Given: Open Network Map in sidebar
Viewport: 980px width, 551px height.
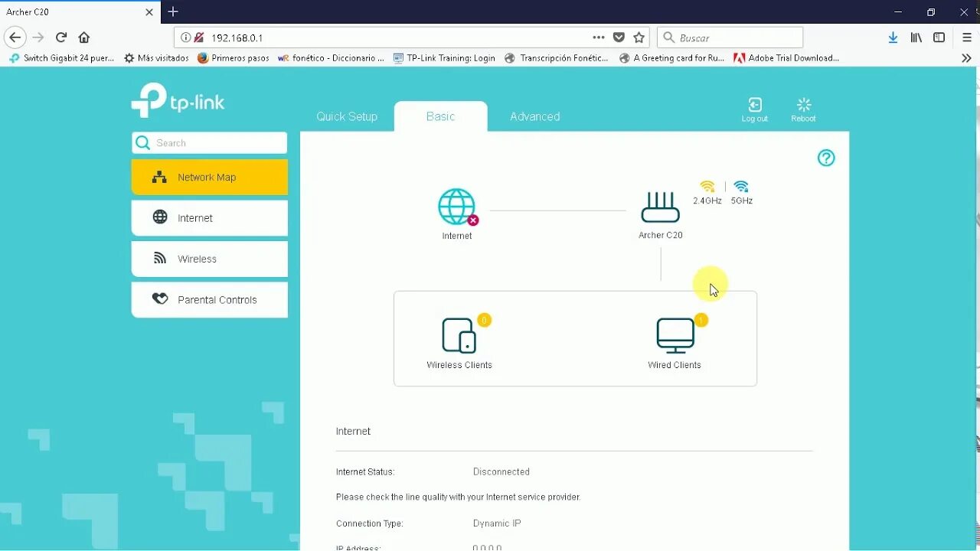Looking at the screenshot, I should click(210, 177).
